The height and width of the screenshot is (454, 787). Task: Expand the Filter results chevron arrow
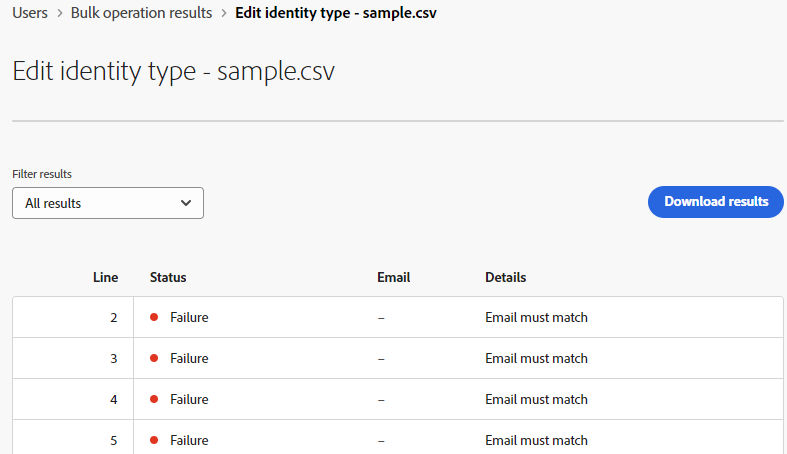click(186, 203)
